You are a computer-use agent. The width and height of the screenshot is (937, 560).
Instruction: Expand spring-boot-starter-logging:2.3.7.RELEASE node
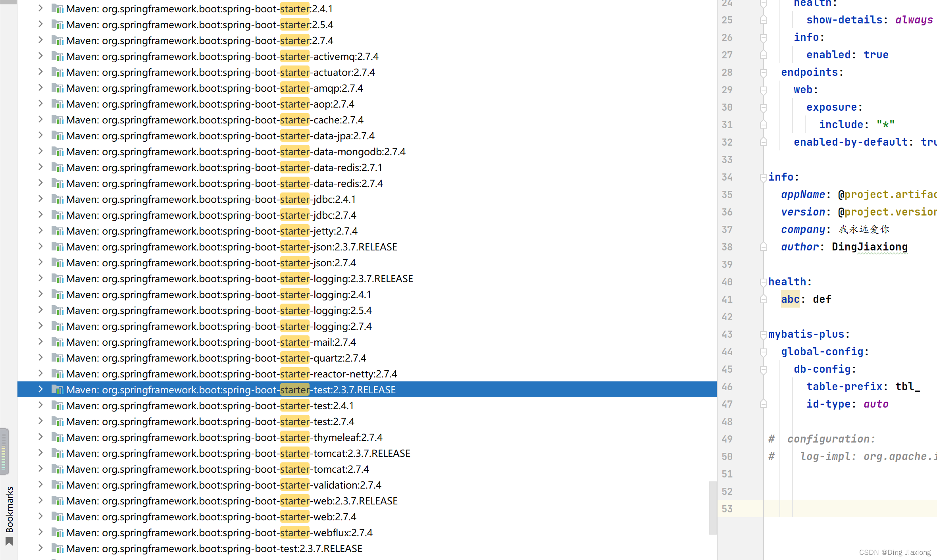coord(40,278)
